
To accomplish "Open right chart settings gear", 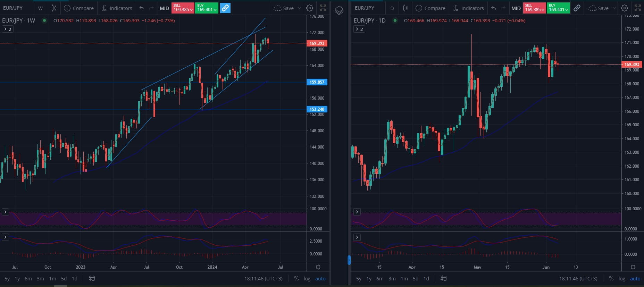I will [x=625, y=8].
